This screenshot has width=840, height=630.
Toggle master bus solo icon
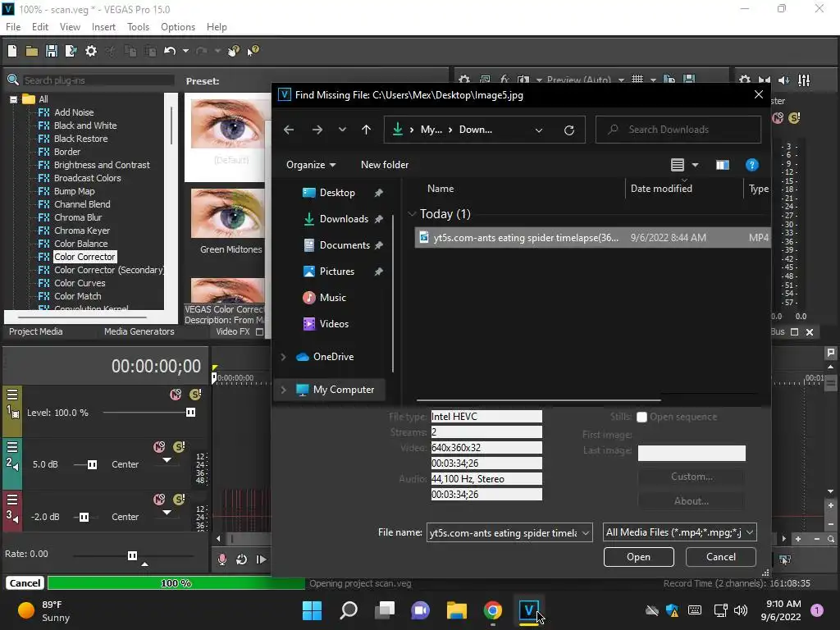794,118
